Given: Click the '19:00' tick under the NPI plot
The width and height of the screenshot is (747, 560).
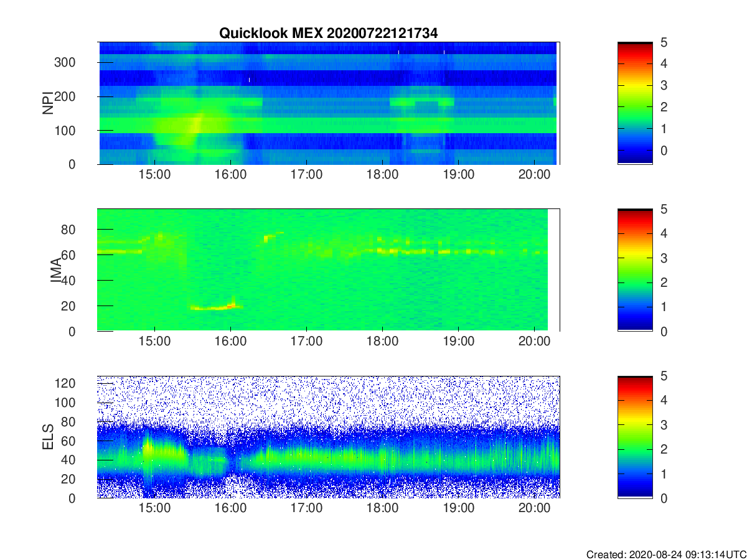Looking at the screenshot, I should [458, 175].
